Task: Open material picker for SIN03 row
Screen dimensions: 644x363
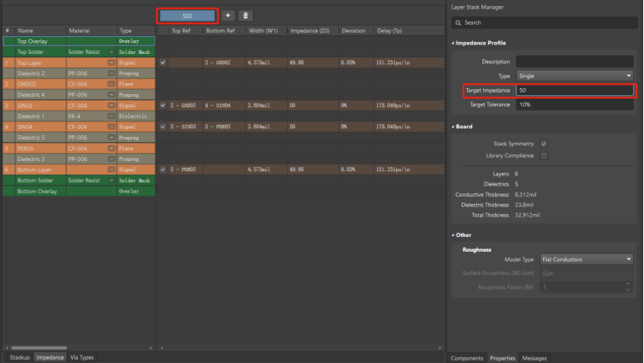Action: coord(111,105)
